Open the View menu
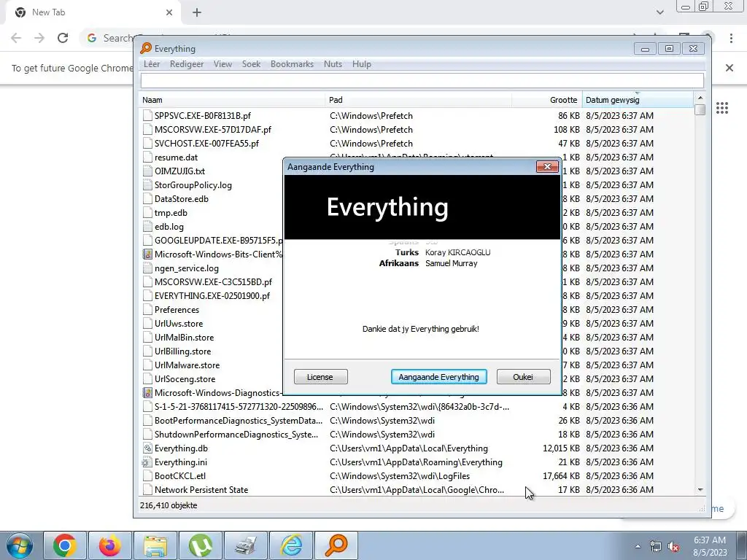This screenshot has width=747, height=560. [x=222, y=64]
